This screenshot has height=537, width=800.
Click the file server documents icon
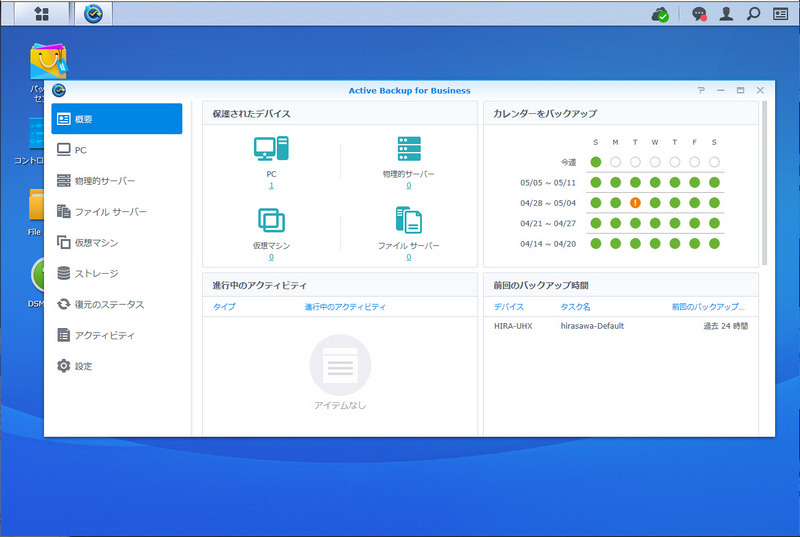point(409,220)
